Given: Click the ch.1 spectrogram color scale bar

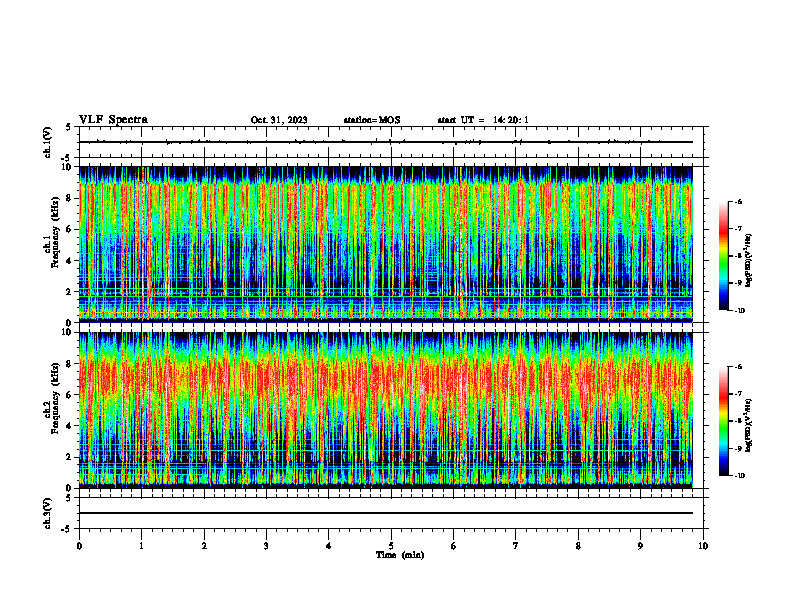Looking at the screenshot, I should [723, 256].
